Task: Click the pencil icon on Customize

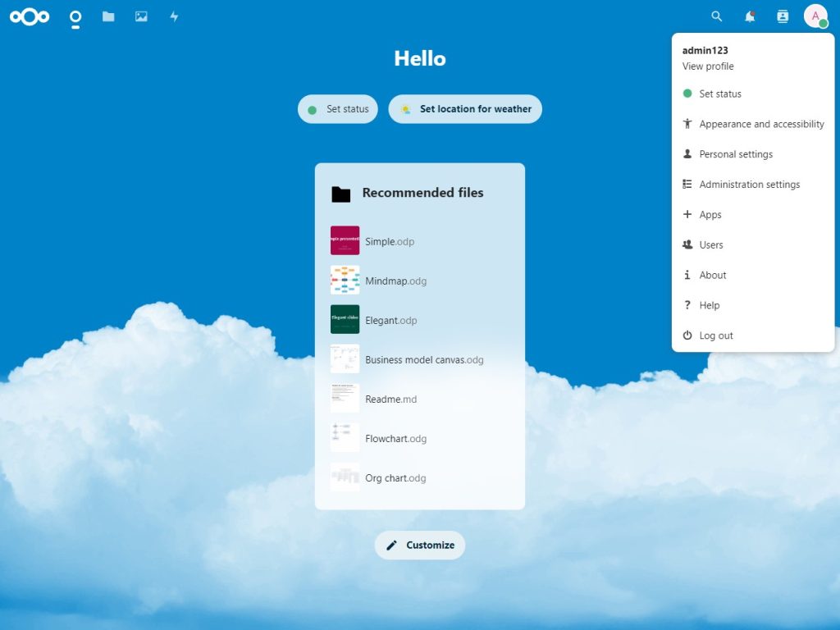Action: tap(391, 545)
